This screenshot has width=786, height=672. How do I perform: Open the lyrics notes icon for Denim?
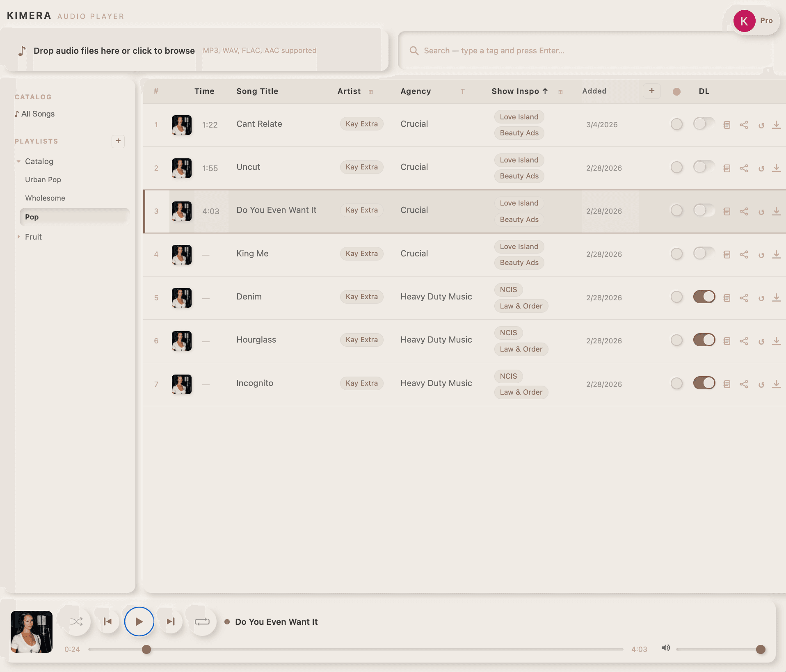click(727, 297)
